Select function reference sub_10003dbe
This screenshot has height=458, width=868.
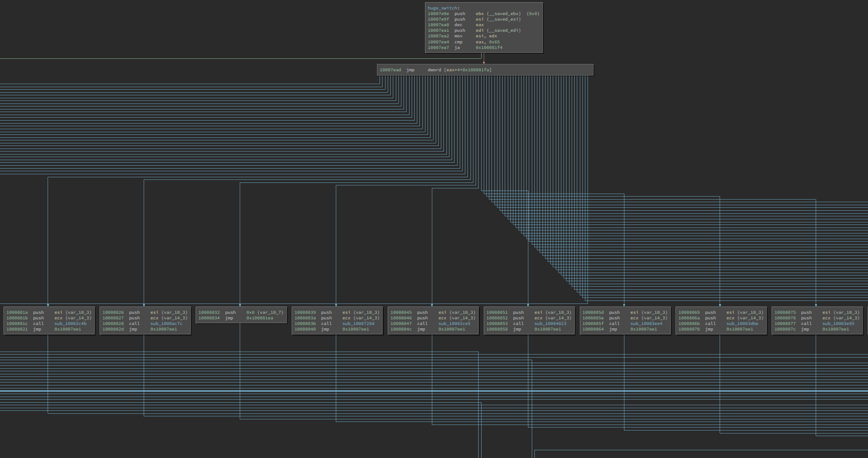pyautogui.click(x=742, y=324)
